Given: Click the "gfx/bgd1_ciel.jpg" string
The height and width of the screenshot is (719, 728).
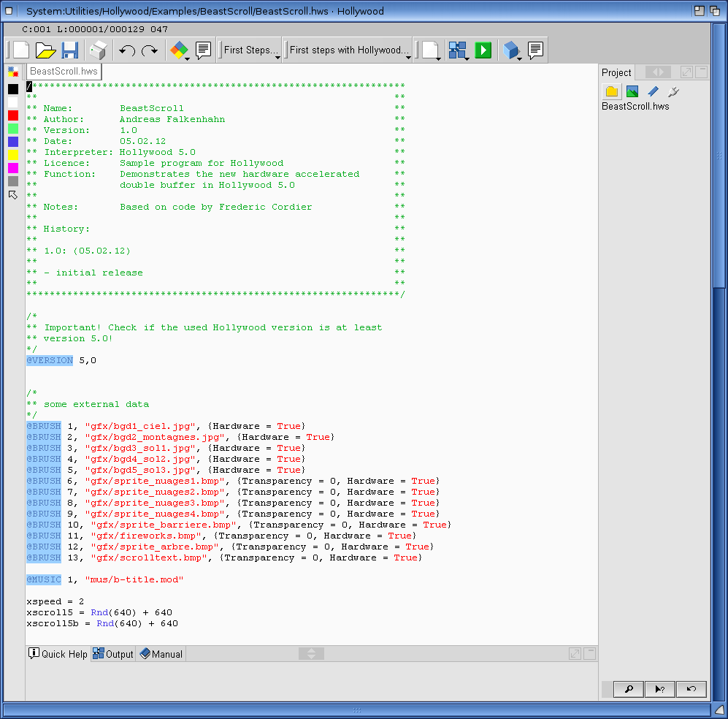Looking at the screenshot, I should (139, 427).
